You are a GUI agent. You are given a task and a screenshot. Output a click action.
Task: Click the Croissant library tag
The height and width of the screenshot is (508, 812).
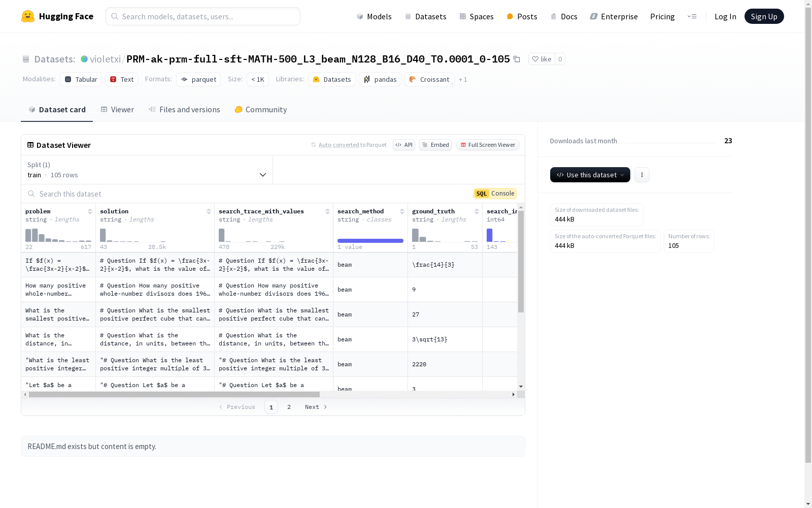(429, 79)
